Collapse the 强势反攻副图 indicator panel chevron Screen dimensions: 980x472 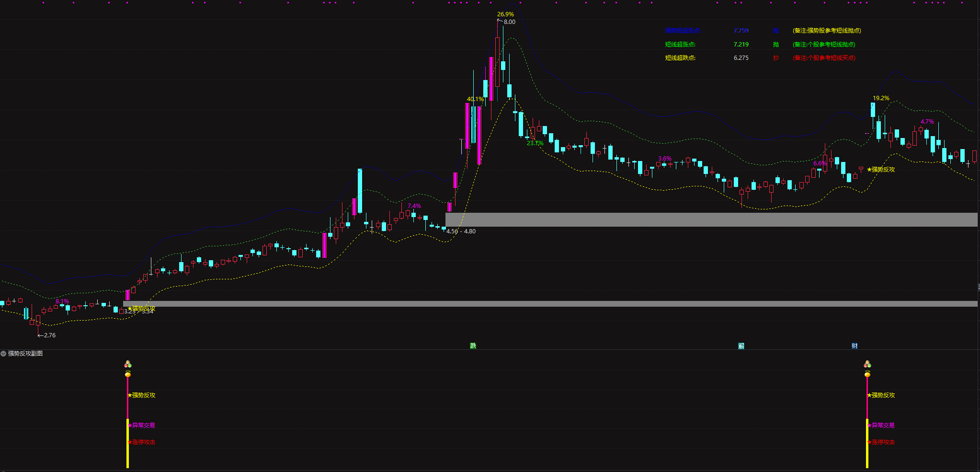3,354
